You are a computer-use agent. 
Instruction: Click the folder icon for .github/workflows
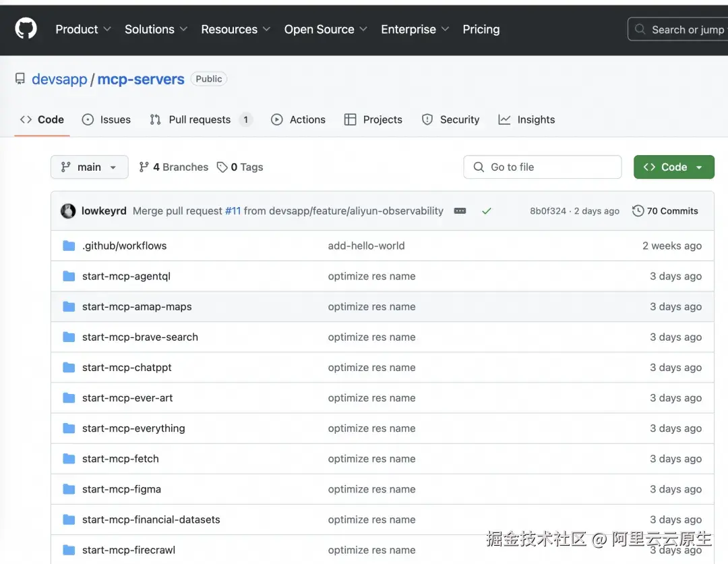(x=69, y=246)
